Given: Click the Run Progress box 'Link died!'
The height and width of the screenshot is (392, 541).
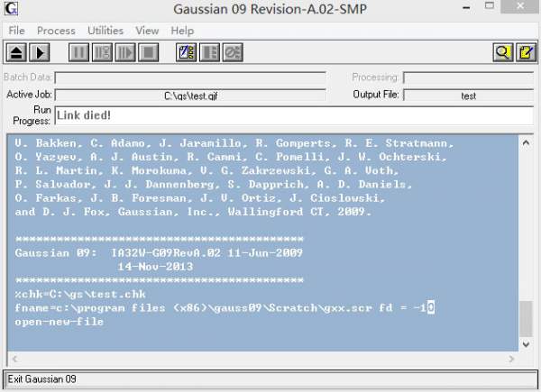Looking at the screenshot, I should click(x=294, y=115).
